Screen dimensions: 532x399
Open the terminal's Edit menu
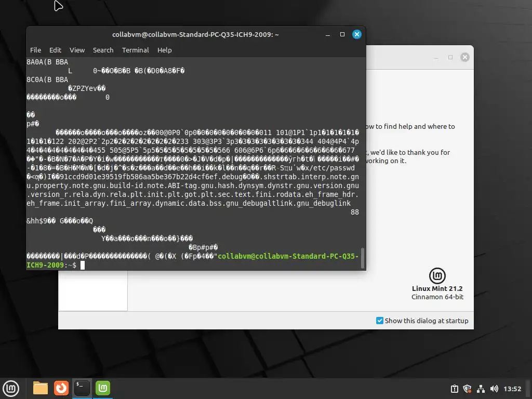(55, 50)
